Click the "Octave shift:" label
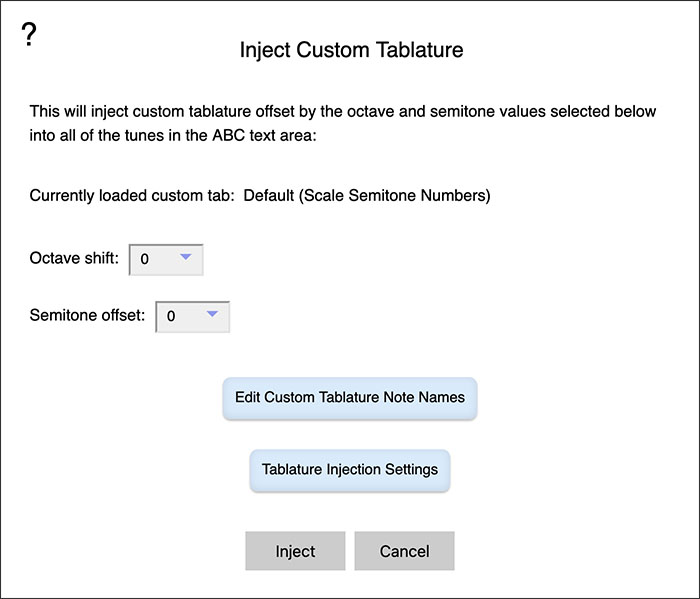Image resolution: width=700 pixels, height=599 pixels. pos(74,259)
